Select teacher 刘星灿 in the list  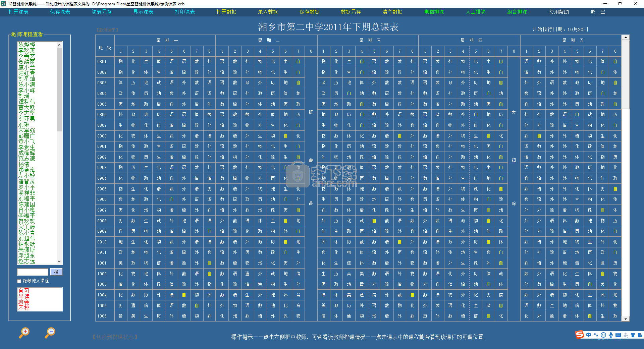(x=26, y=79)
